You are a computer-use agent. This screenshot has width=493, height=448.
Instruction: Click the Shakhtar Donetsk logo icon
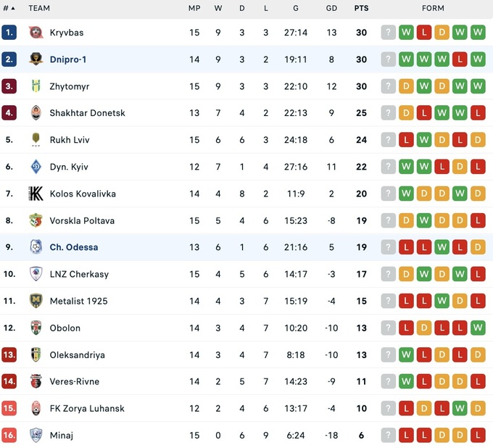pos(36,113)
